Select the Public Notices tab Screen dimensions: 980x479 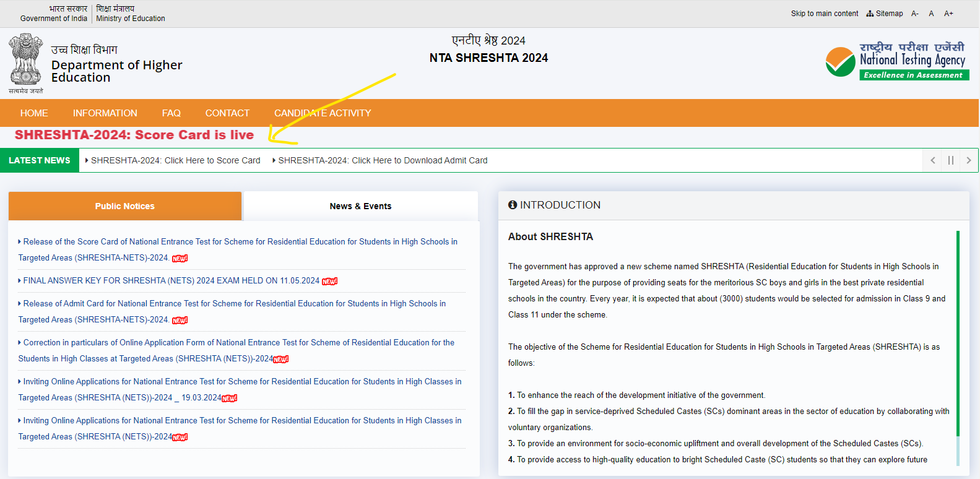pos(125,206)
